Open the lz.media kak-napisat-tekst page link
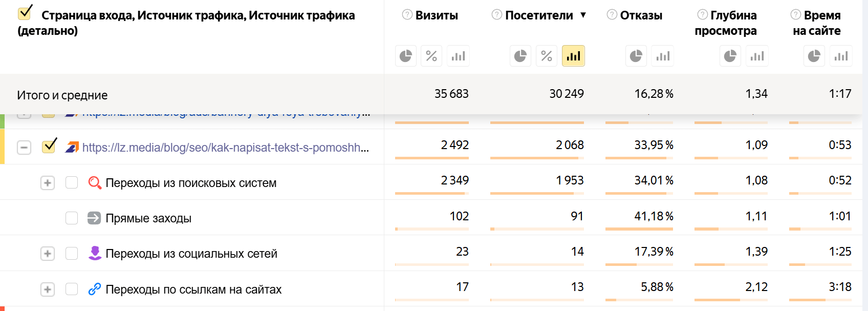The width and height of the screenshot is (868, 311). [225, 148]
